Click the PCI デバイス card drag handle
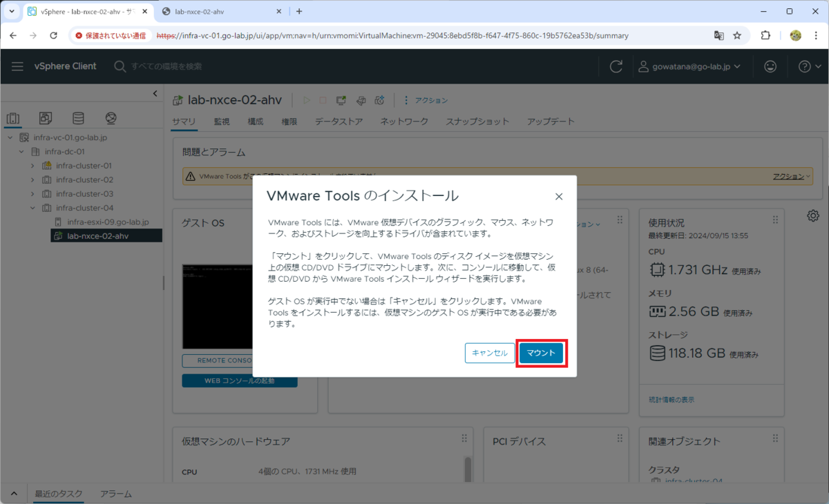 pos(620,438)
